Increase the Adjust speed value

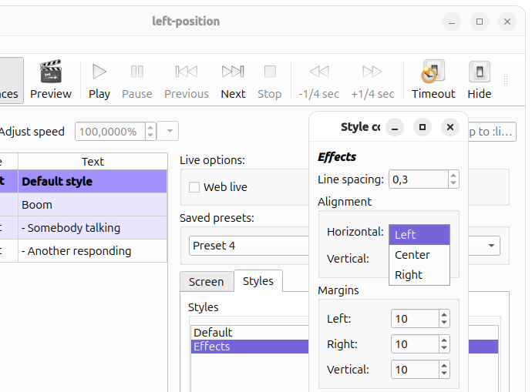(150, 127)
